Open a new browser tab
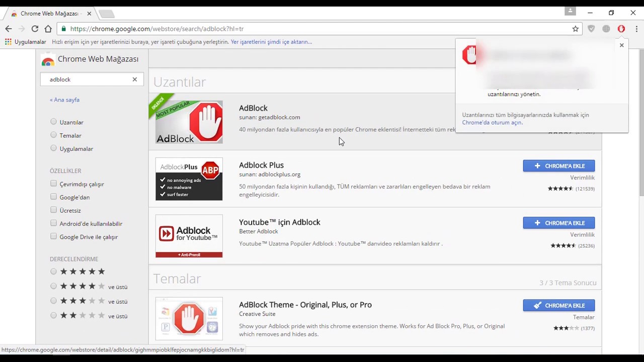644x362 pixels. pyautogui.click(x=106, y=14)
